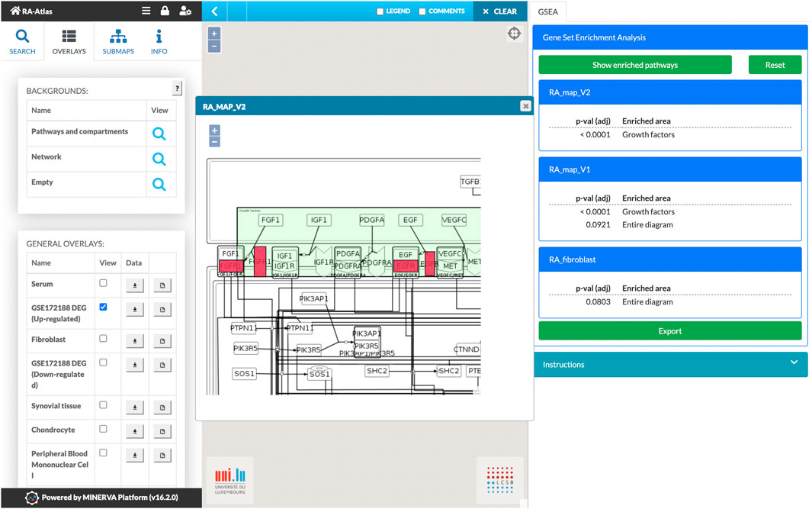Enable GSE172188 DEG Down-regulated overlay
Screen dimensions: 812x509
click(x=103, y=362)
